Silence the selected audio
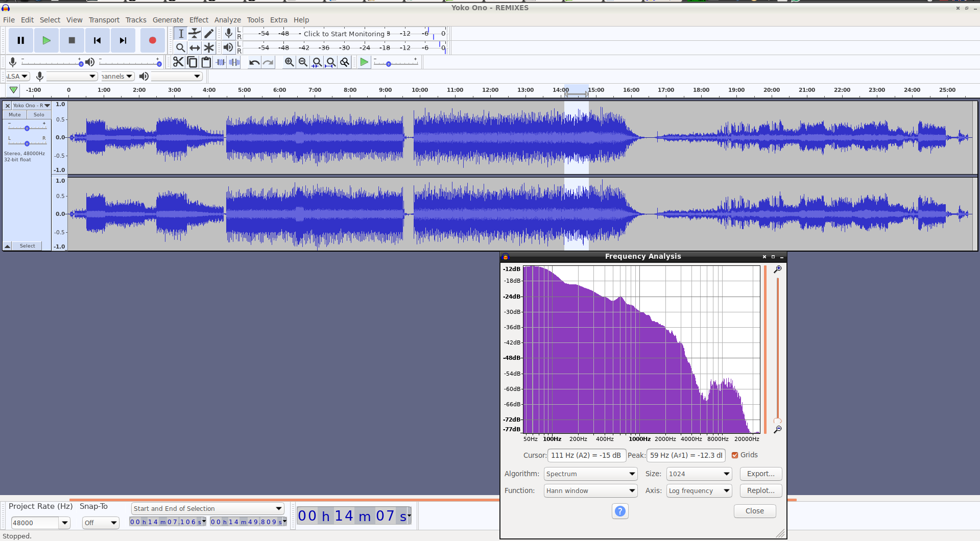The height and width of the screenshot is (541, 980). pyautogui.click(x=234, y=62)
